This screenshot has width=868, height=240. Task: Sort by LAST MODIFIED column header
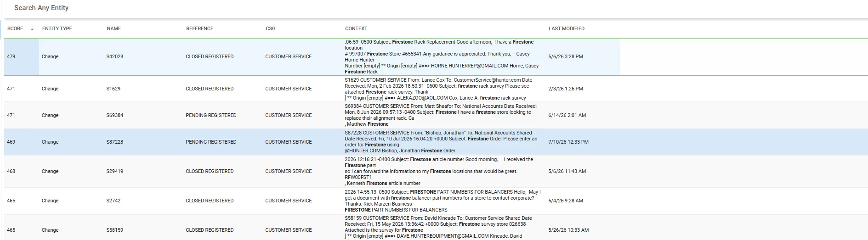click(567, 28)
